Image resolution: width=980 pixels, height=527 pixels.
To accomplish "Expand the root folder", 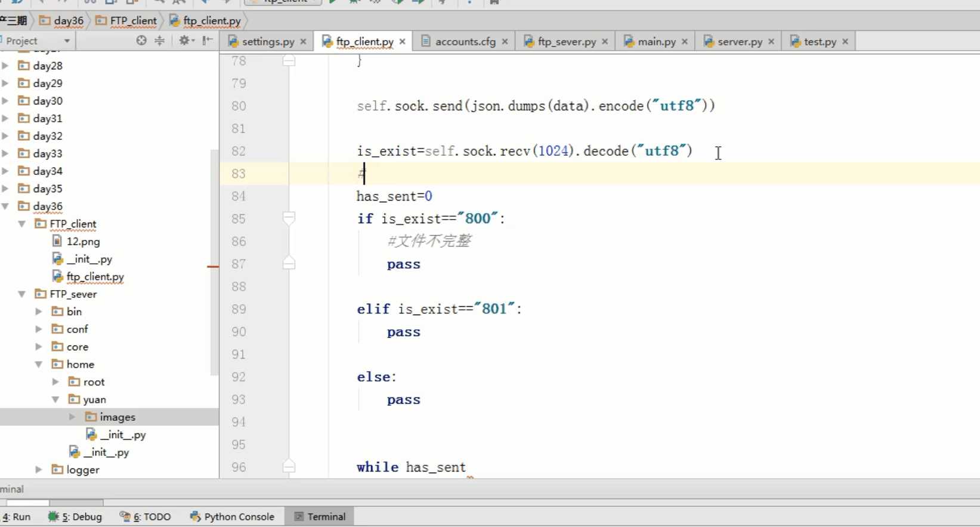I will click(55, 382).
